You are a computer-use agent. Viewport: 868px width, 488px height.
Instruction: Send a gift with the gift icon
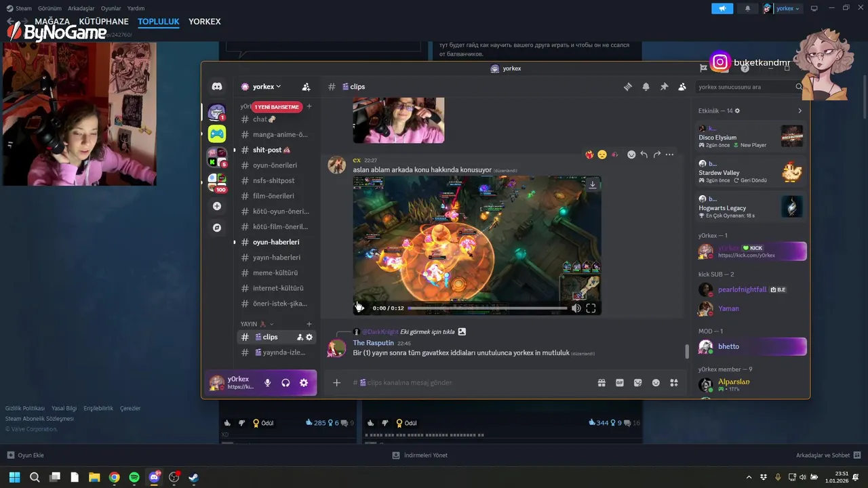[601, 383]
